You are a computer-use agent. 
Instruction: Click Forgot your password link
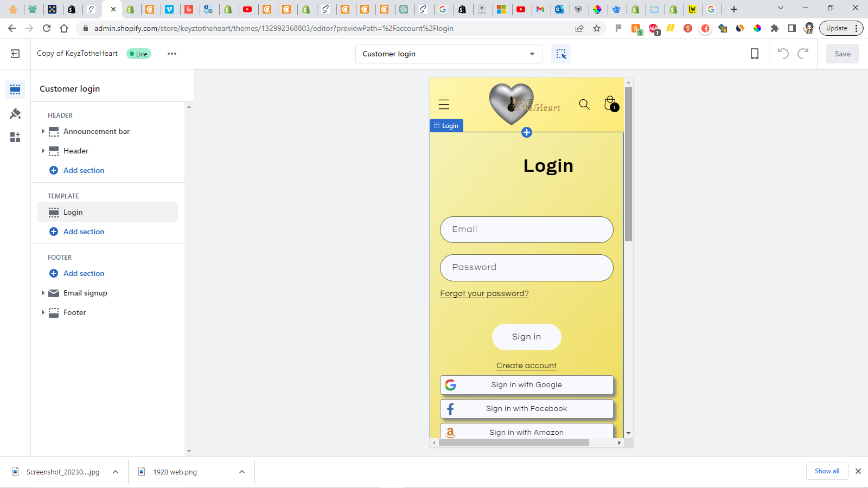[484, 293]
